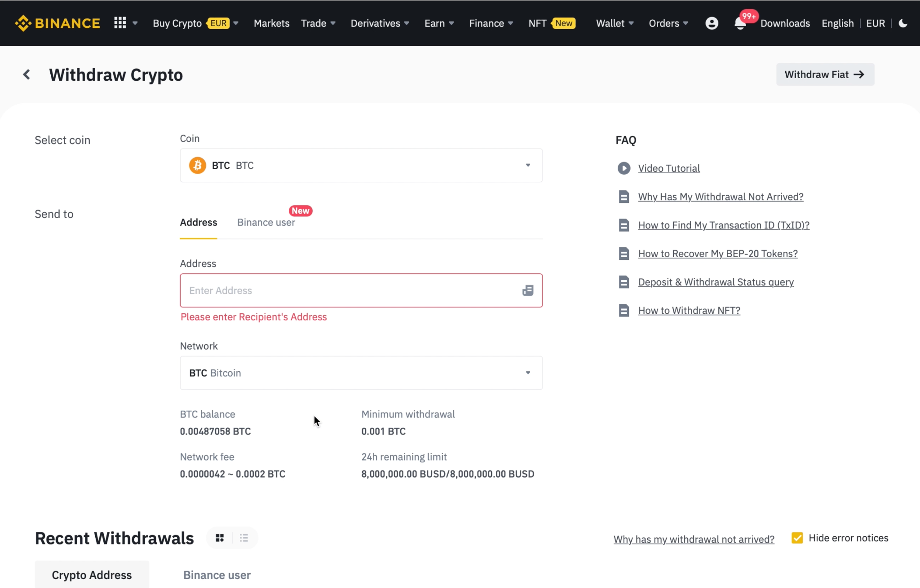The height and width of the screenshot is (588, 920).
Task: Click the 24h remaining limit BUSD value
Action: (448, 474)
